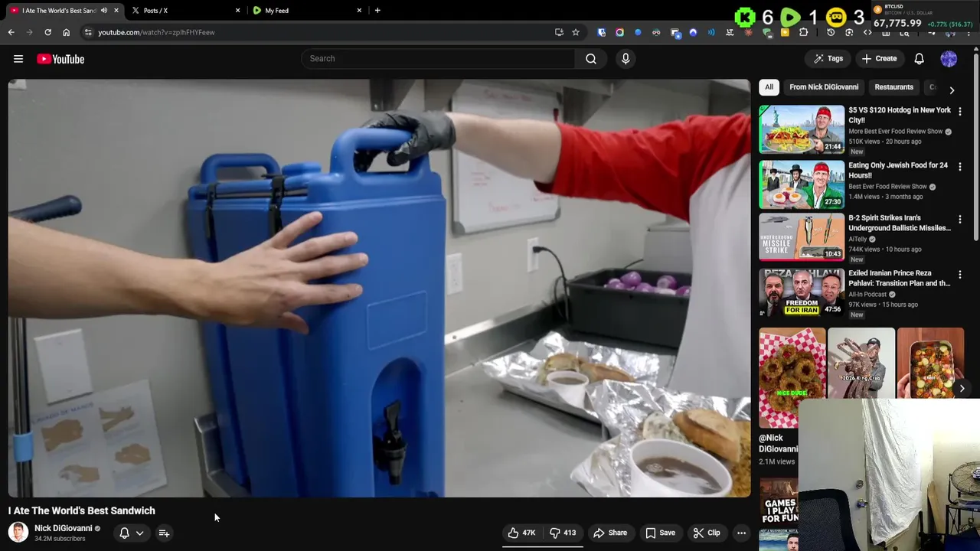Go back in browser history
980x551 pixels.
[x=11, y=32]
